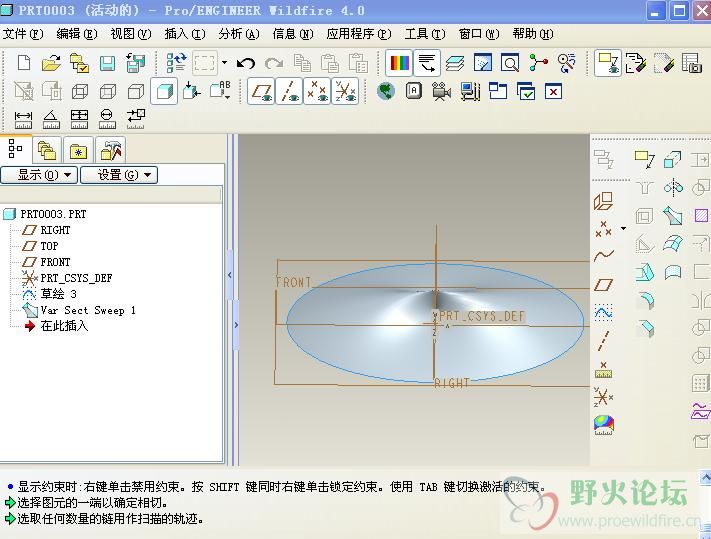The width and height of the screenshot is (711, 539).
Task: Click the globe web browser icon
Action: point(385,92)
